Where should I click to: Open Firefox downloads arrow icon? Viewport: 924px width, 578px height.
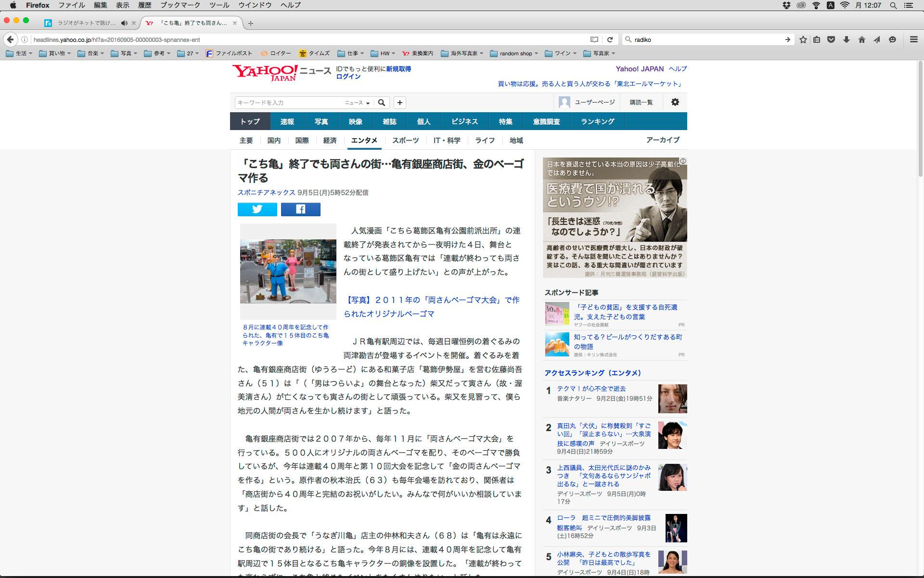[x=846, y=39]
